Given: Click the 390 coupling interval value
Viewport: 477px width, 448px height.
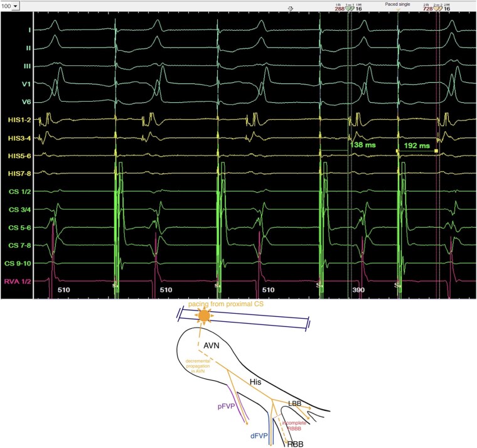Looking at the screenshot, I should (358, 290).
